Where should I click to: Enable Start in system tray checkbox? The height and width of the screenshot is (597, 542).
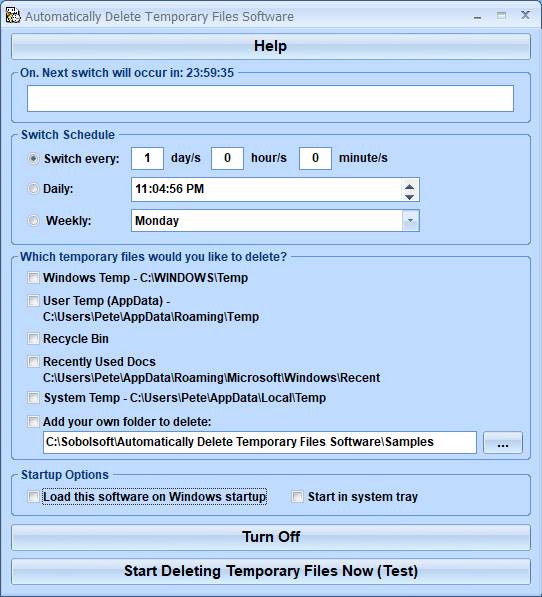tap(297, 496)
